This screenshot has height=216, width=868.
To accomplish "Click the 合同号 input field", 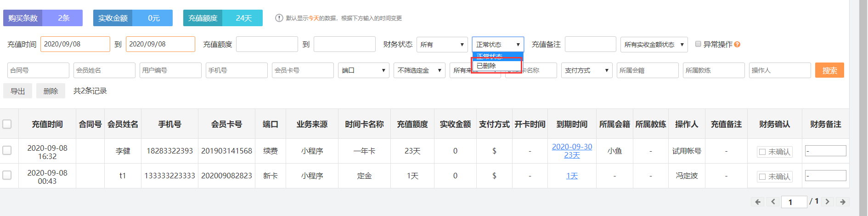I will (38, 70).
